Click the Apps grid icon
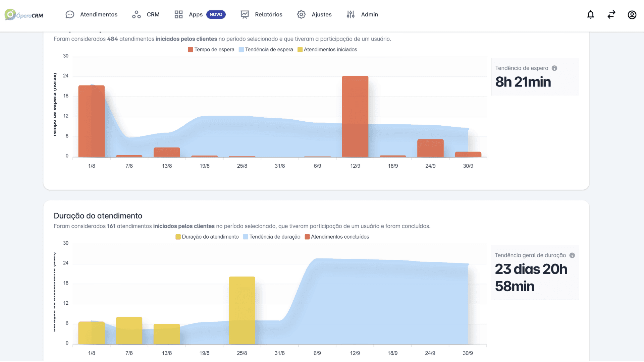 click(178, 14)
